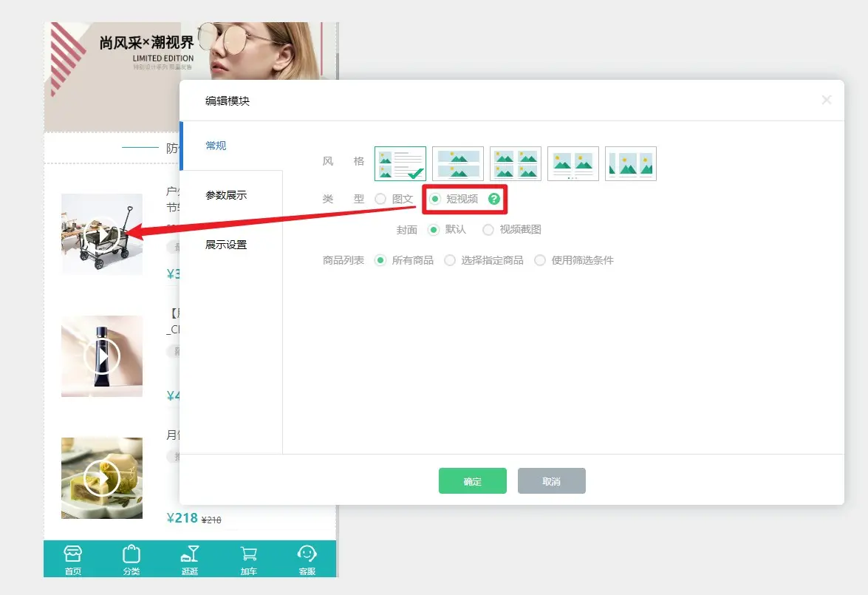868x595 pixels.
Task: Switch to the 展示设置 tab
Action: point(226,245)
